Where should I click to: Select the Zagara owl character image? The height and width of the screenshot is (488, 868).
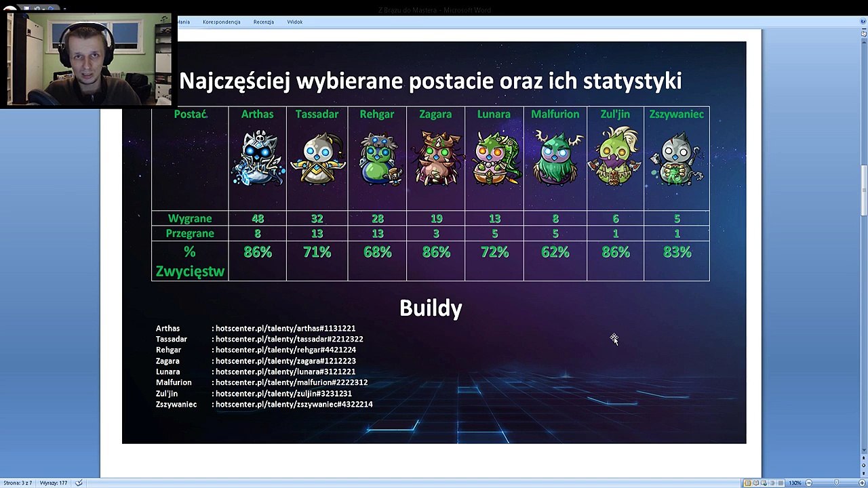point(436,159)
